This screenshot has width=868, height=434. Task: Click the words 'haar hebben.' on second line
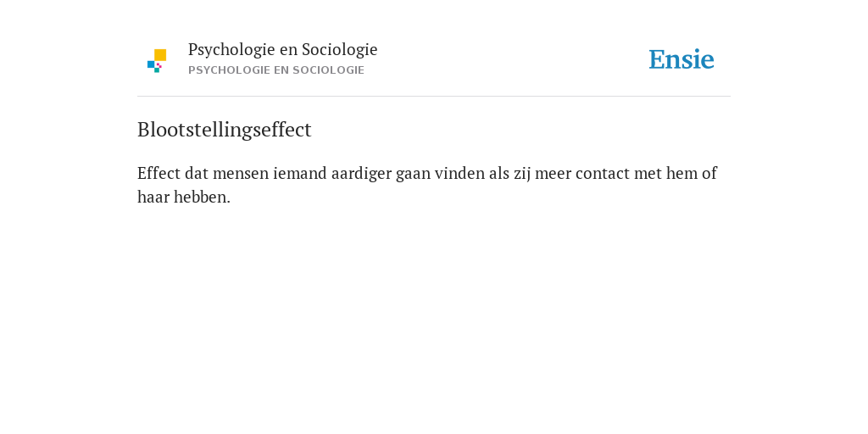(x=184, y=197)
